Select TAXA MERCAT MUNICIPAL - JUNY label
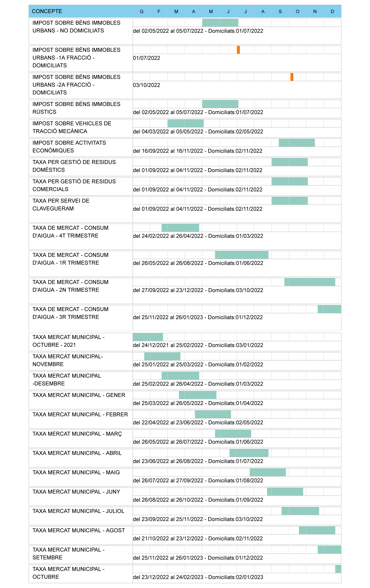Screen dimensions: 370x588 click(x=76, y=492)
